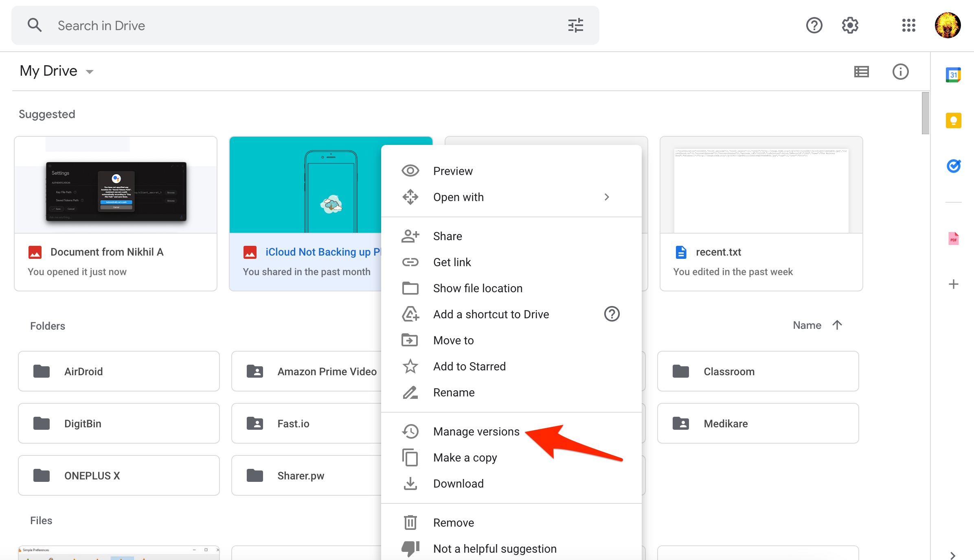Click the Move to icon in context menu
The image size is (974, 560).
point(410,339)
